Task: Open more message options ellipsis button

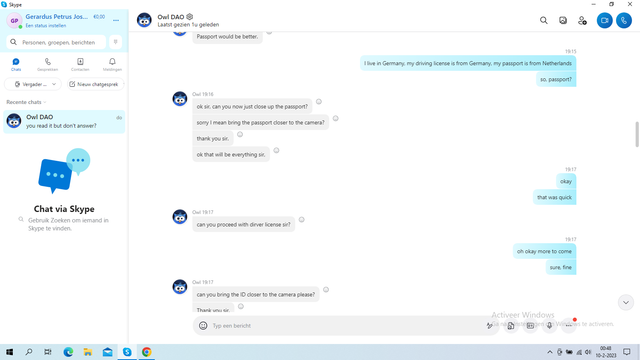Action: tap(569, 325)
